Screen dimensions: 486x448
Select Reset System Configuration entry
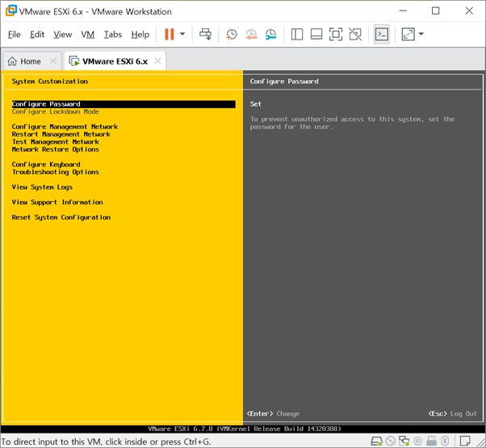coord(61,217)
